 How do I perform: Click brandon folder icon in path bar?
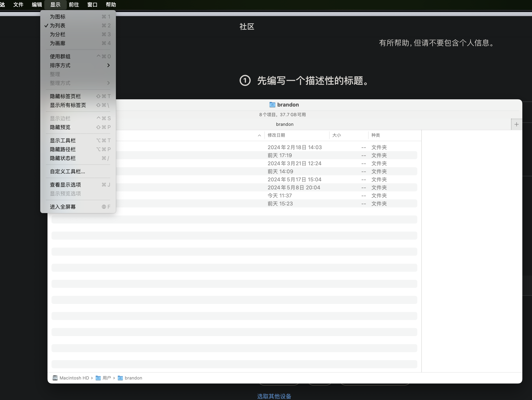pos(120,378)
